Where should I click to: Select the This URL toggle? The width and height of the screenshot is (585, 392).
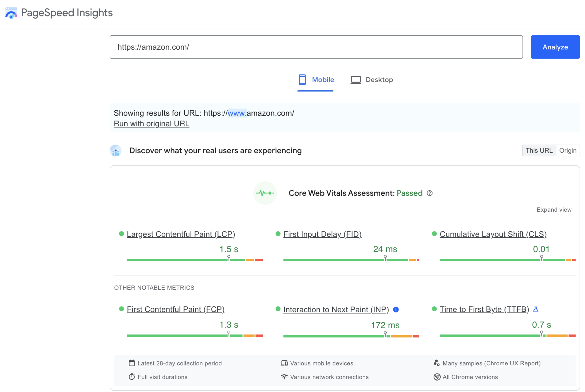539,151
